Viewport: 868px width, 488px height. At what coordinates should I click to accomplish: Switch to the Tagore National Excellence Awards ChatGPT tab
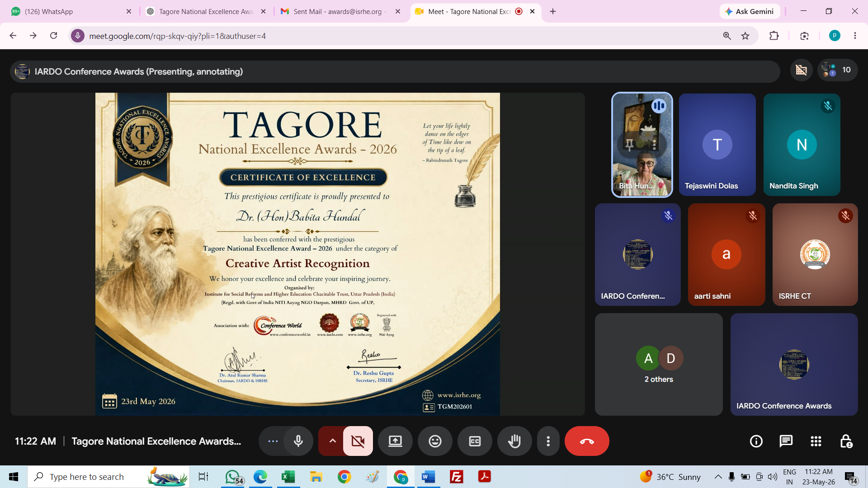(207, 11)
